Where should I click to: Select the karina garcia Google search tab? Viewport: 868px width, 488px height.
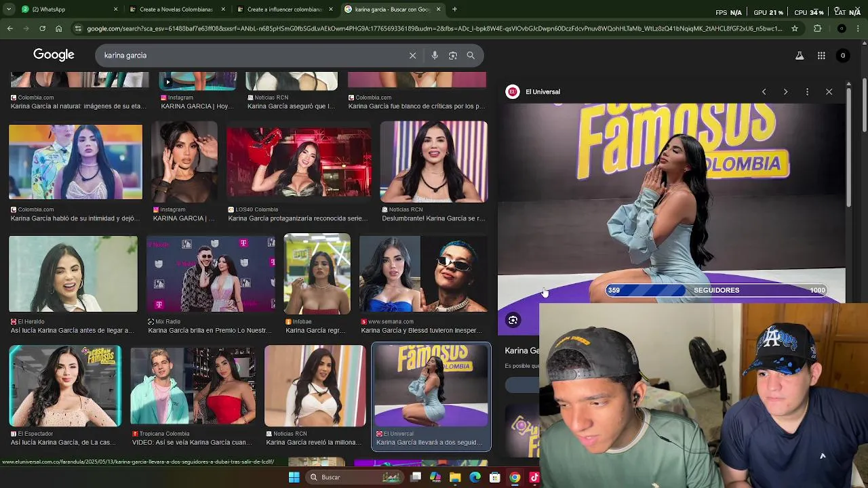click(392, 9)
